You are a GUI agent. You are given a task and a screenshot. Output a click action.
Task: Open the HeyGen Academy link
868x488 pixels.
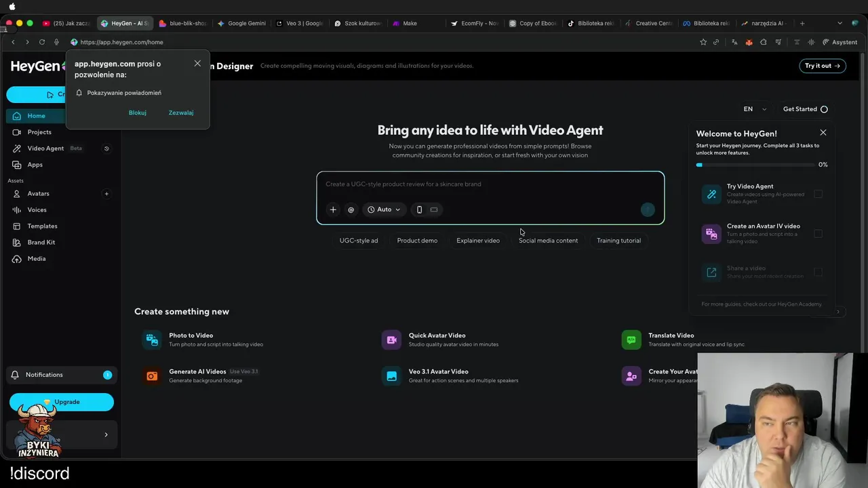coord(799,304)
